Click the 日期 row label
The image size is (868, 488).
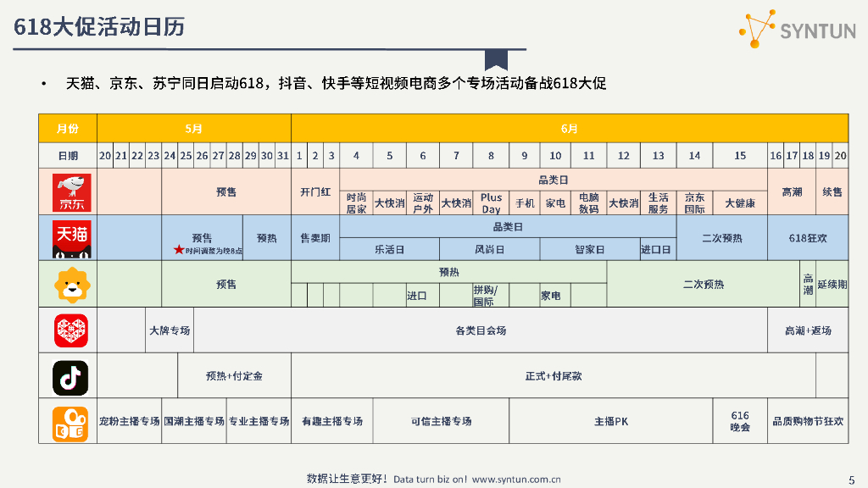point(68,156)
